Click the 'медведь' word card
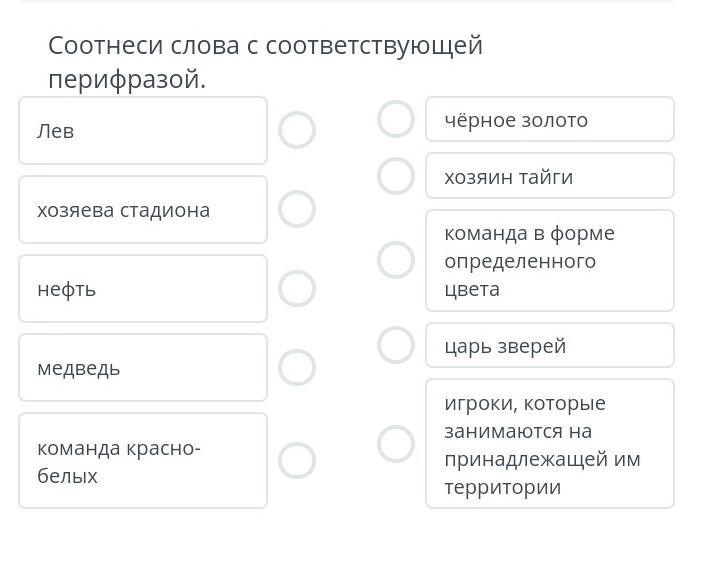Image resolution: width=706 pixels, height=575 pixels. coord(143,367)
